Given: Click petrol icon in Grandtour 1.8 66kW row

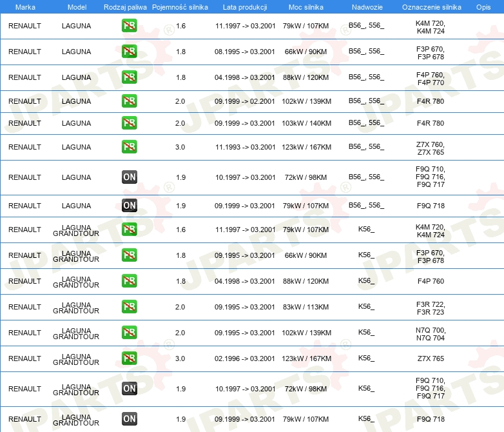Looking at the screenshot, I should click(x=129, y=255).
